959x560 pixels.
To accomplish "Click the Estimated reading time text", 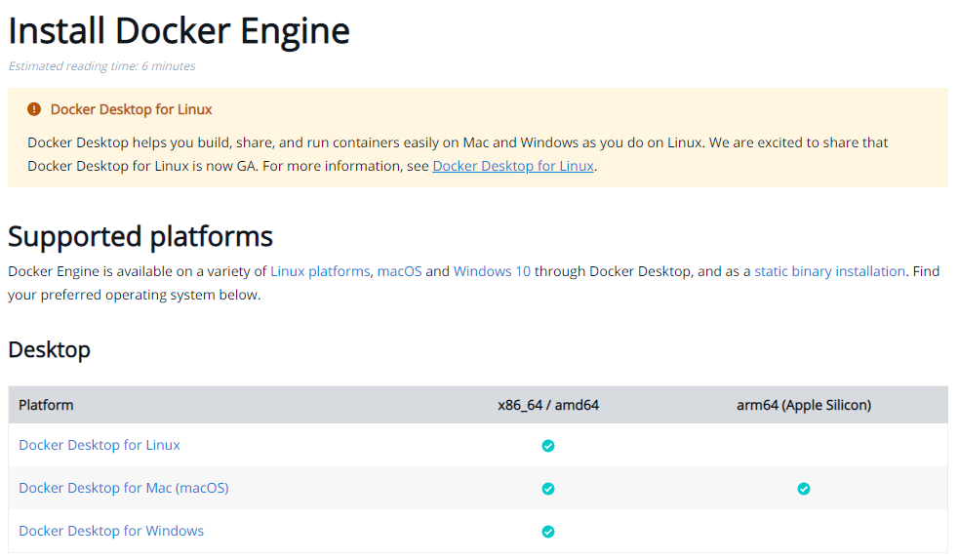I will 101,66.
